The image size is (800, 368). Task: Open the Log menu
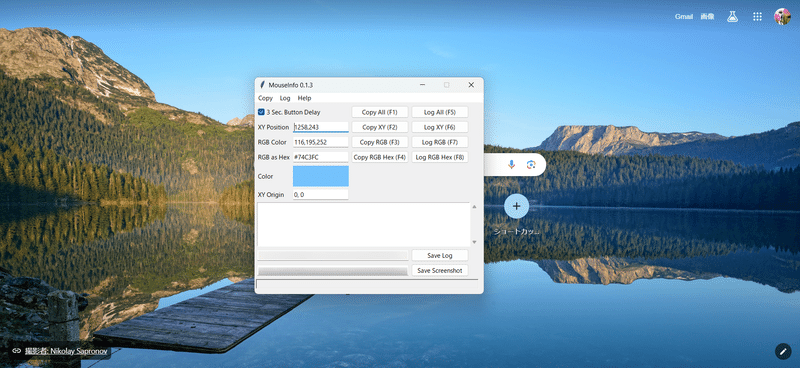coord(285,98)
